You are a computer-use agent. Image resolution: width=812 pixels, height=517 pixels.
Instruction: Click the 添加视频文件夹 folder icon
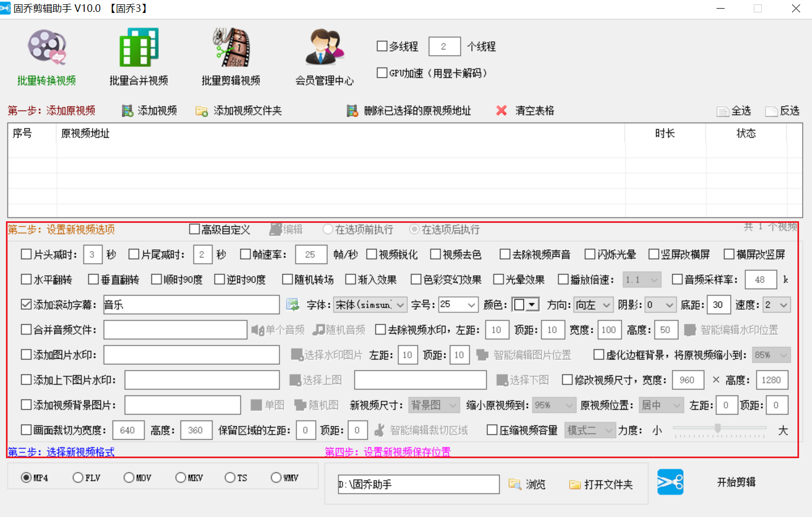202,111
